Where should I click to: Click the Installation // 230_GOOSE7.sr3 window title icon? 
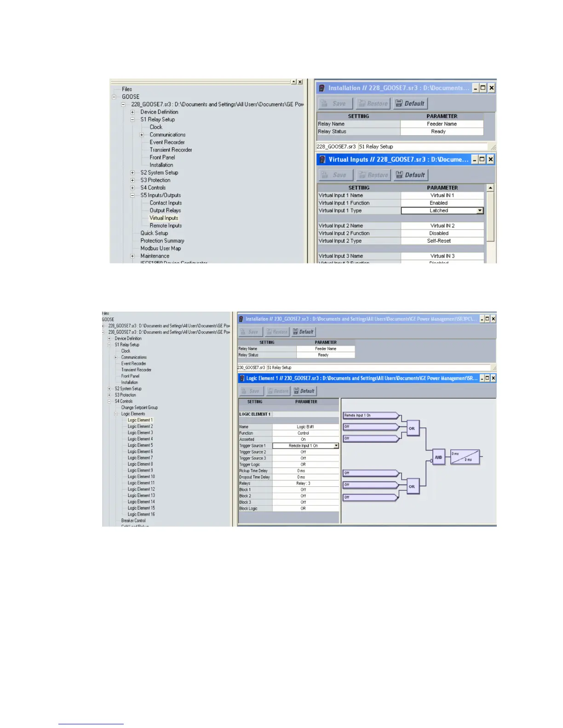click(241, 319)
